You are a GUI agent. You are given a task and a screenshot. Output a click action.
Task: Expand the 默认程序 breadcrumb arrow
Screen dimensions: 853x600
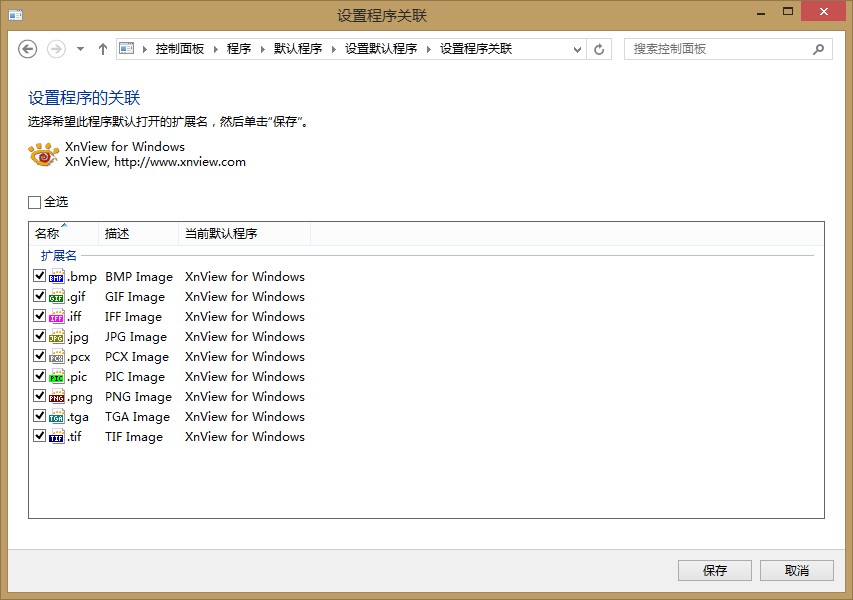tap(333, 49)
